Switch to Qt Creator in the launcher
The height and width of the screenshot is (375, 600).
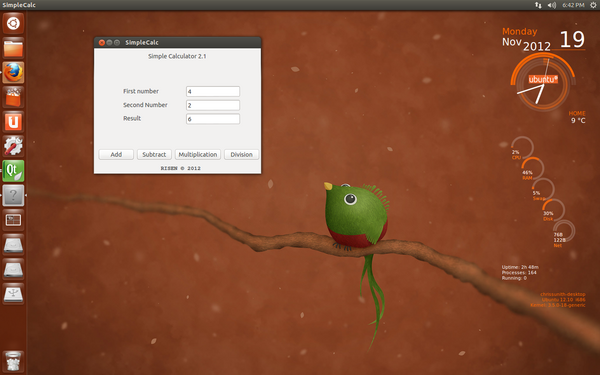click(x=13, y=171)
